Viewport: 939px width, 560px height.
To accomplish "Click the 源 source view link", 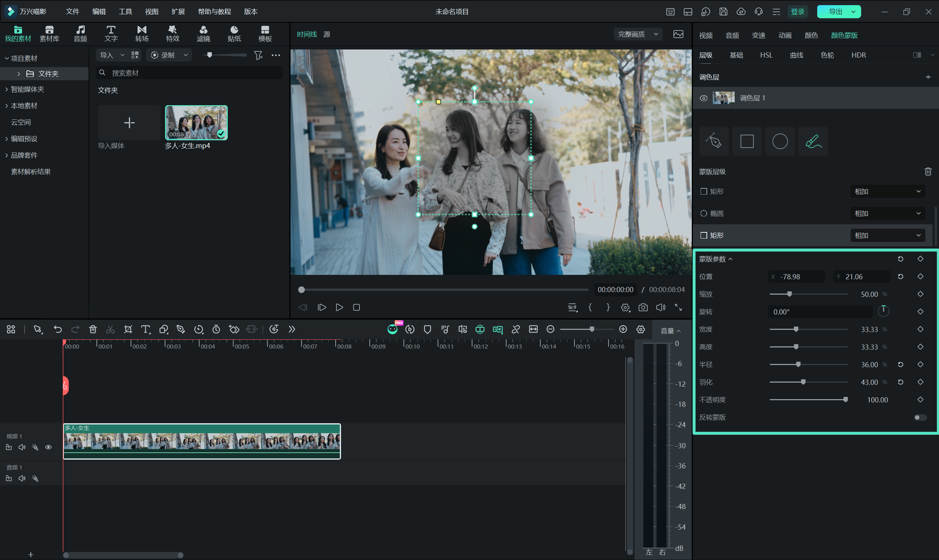I will pyautogui.click(x=326, y=34).
